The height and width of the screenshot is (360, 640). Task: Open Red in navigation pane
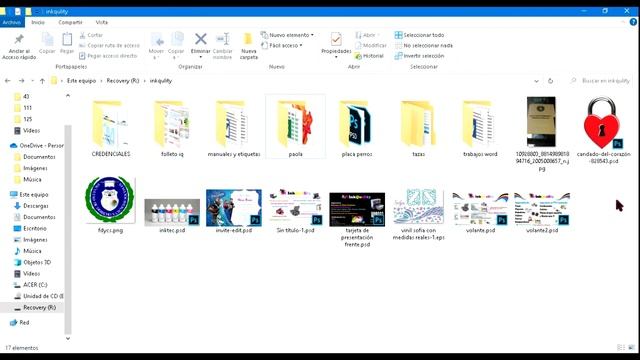pos(20,322)
